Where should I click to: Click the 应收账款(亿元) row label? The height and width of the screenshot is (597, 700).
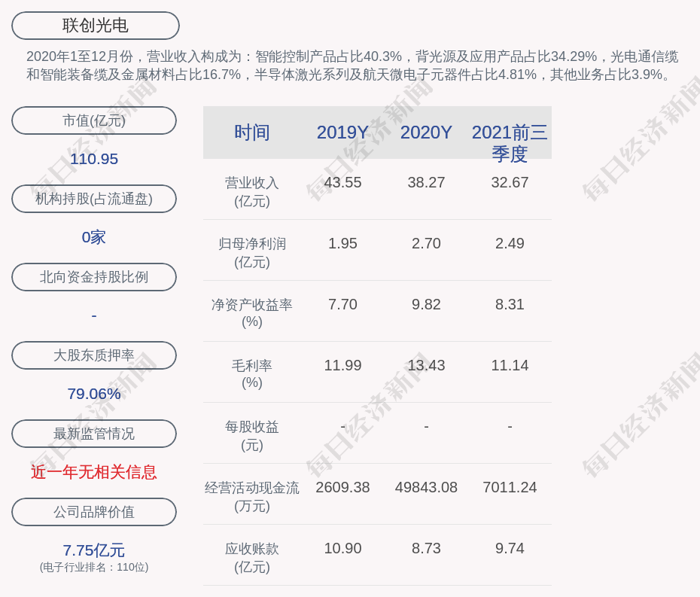(252, 558)
